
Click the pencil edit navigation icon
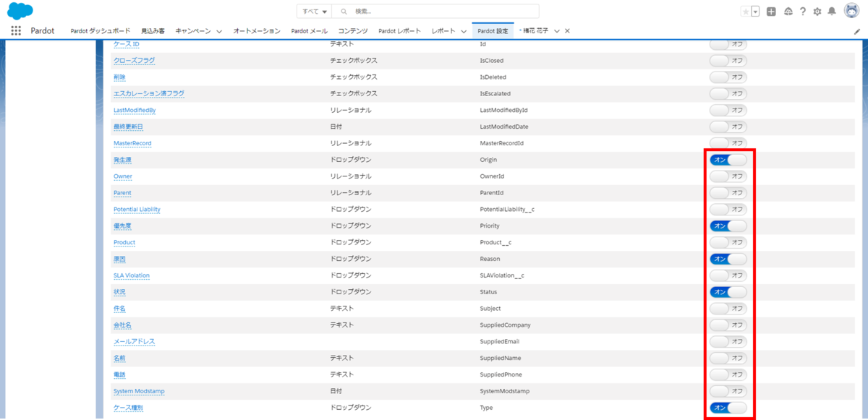pyautogui.click(x=857, y=32)
